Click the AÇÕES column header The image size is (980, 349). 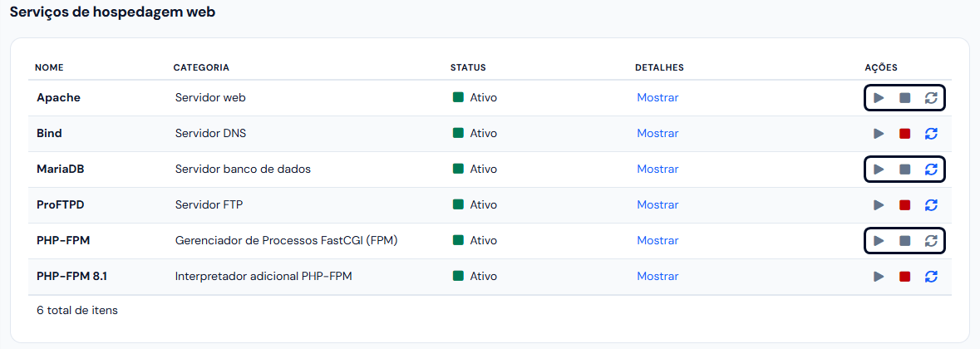(x=881, y=67)
